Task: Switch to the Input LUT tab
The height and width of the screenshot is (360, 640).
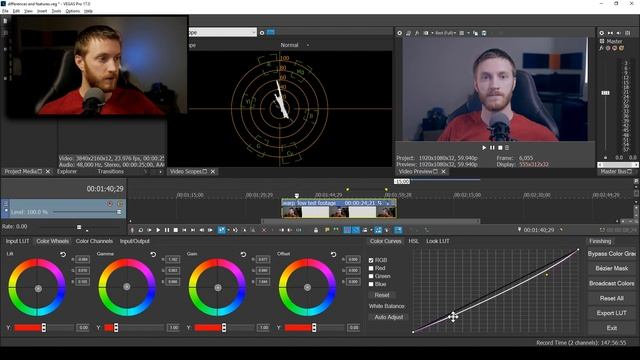Action: (x=17, y=241)
